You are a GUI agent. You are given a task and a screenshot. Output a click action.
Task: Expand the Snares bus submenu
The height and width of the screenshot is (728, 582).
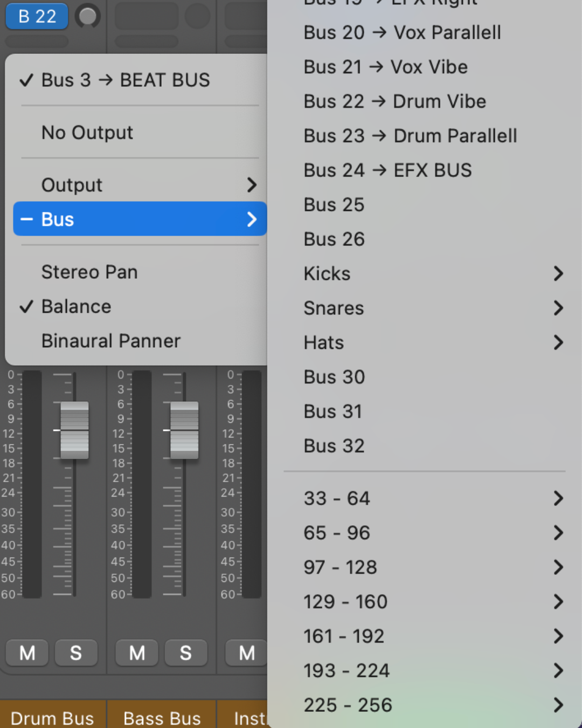click(431, 308)
